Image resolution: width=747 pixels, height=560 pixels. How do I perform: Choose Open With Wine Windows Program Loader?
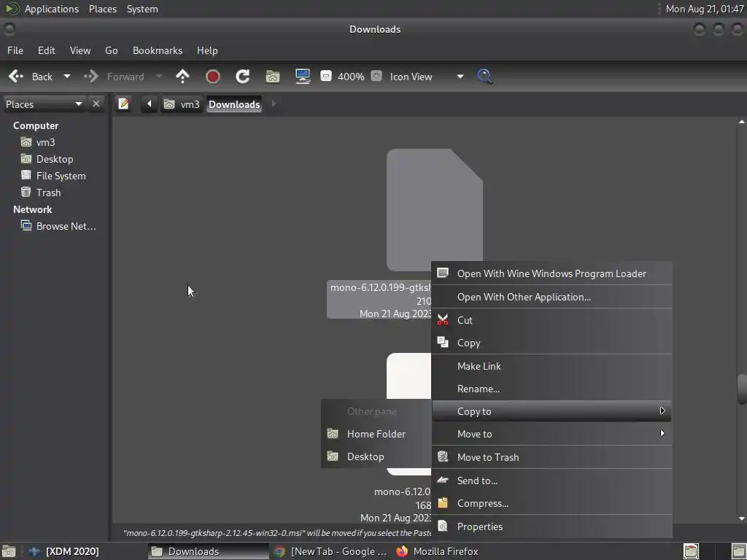pos(551,273)
